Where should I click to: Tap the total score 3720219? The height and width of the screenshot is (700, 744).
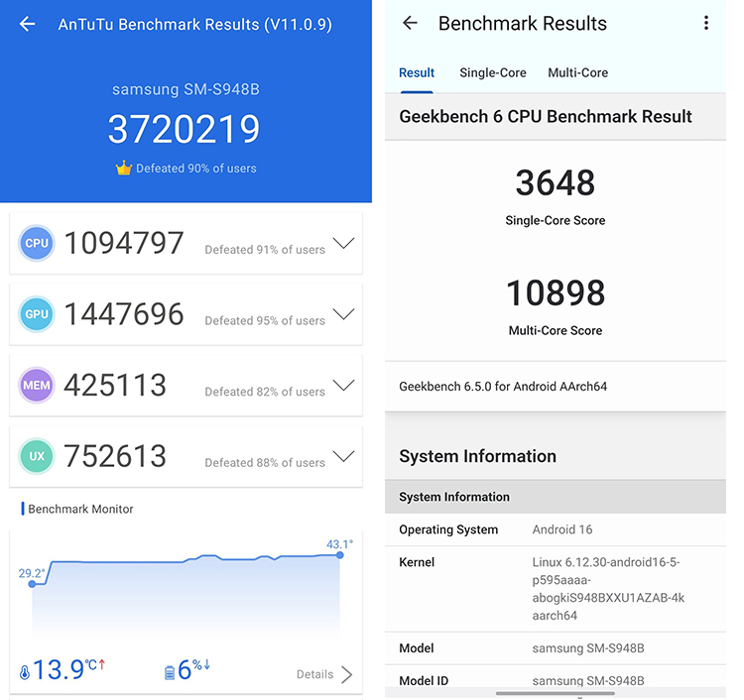(x=185, y=129)
